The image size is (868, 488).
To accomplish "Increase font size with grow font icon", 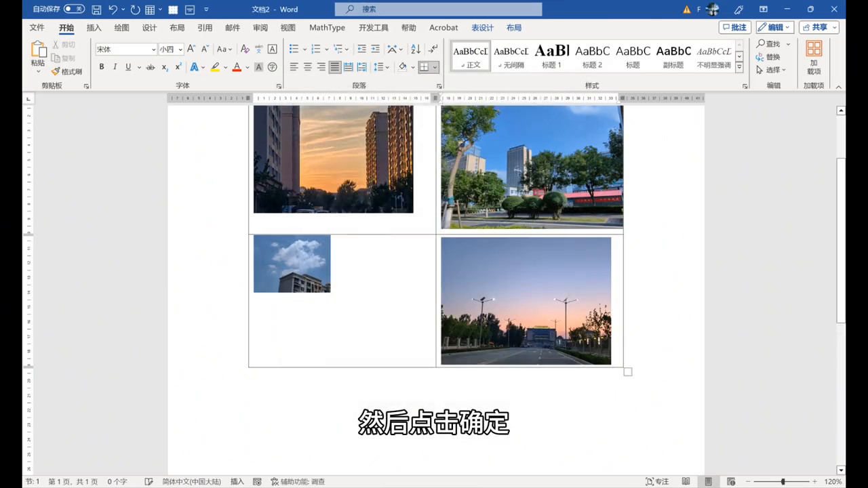I will (x=191, y=49).
